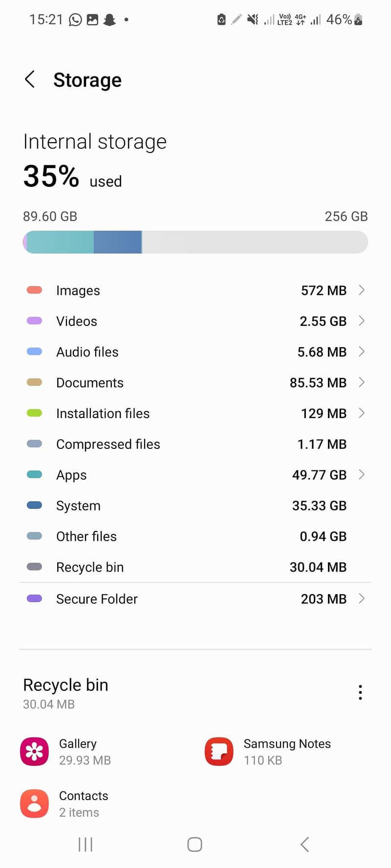391x868 pixels.
Task: Open the Contacts app icon
Action: [34, 804]
